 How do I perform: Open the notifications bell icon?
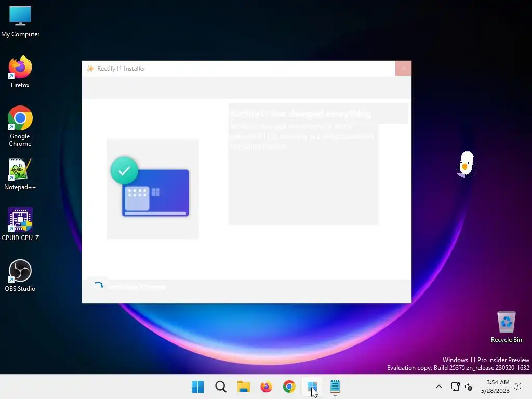(518, 386)
